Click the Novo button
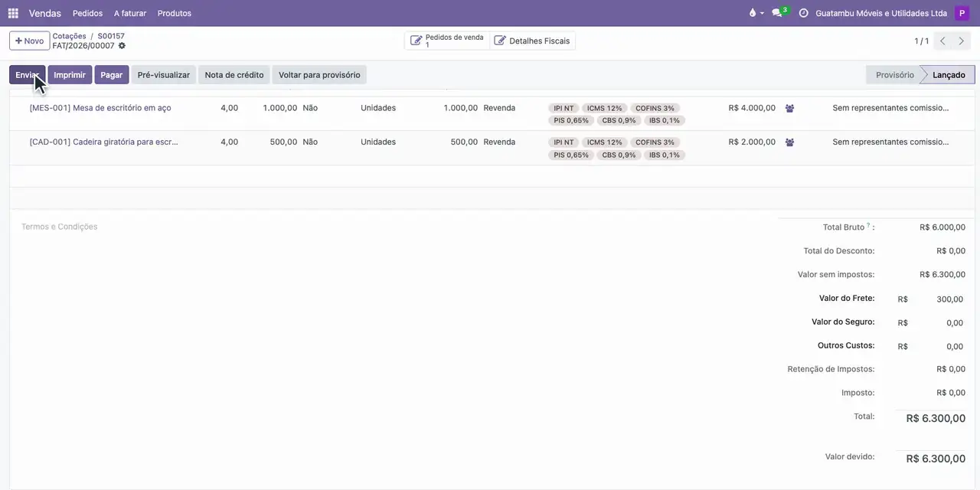This screenshot has height=490, width=980. (x=29, y=41)
